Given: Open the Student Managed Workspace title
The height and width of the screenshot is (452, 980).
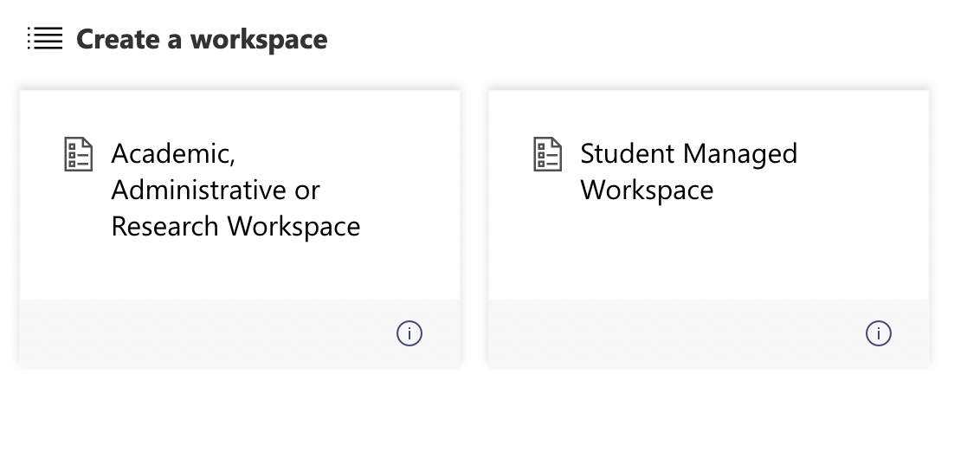Looking at the screenshot, I should [x=688, y=171].
